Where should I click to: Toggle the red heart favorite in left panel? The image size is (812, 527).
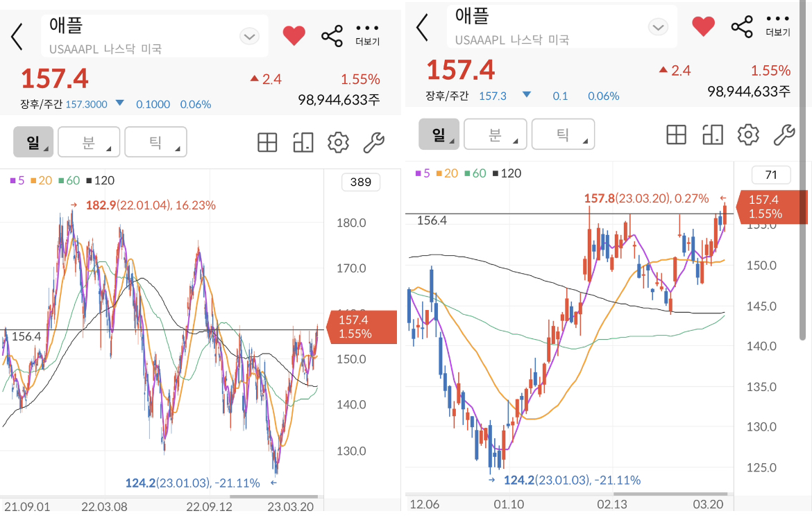click(294, 35)
